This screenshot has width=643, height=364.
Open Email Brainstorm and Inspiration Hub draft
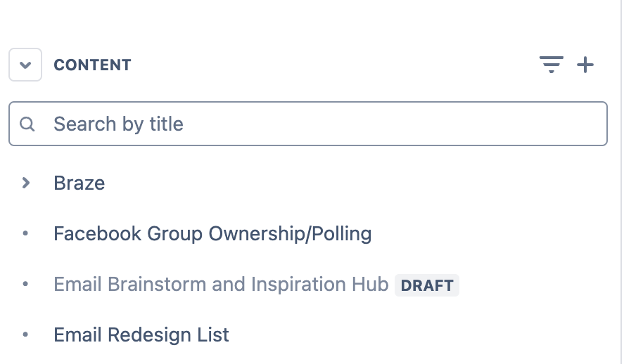click(221, 284)
